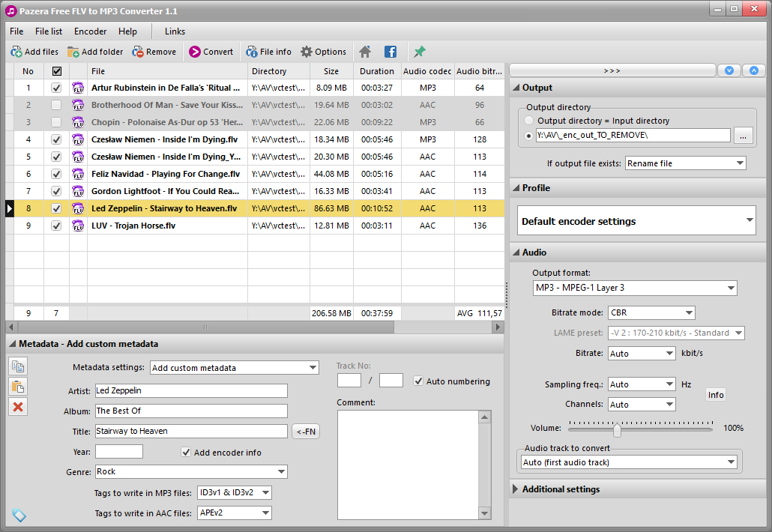Open the Output format dropdown
The height and width of the screenshot is (532, 772).
click(635, 288)
